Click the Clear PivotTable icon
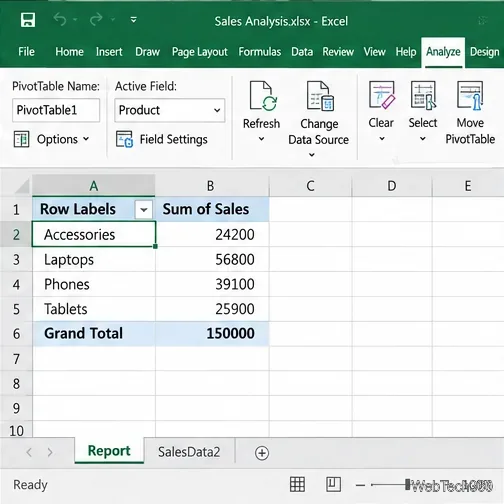Screen dimensions: 504x504 (x=382, y=95)
